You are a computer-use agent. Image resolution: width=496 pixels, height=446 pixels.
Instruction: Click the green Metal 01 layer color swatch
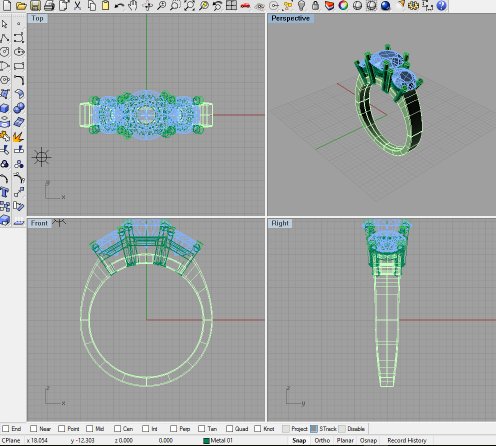click(206, 441)
